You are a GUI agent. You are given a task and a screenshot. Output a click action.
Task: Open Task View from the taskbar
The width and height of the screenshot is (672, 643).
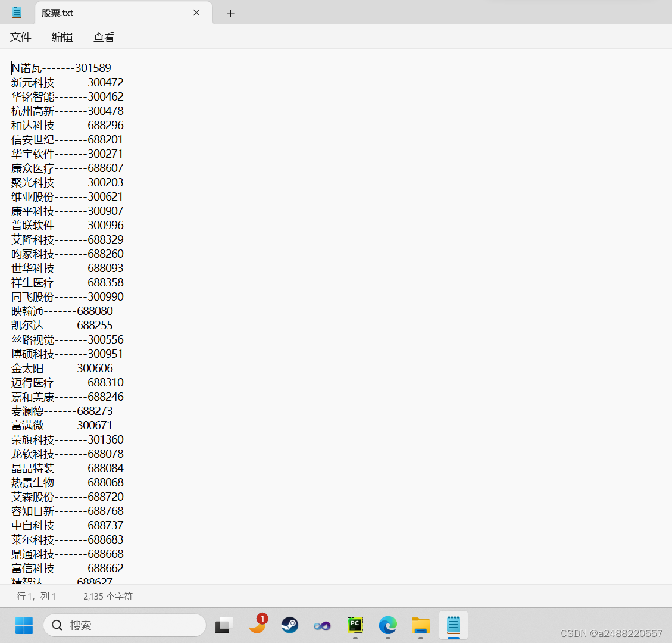[224, 625]
